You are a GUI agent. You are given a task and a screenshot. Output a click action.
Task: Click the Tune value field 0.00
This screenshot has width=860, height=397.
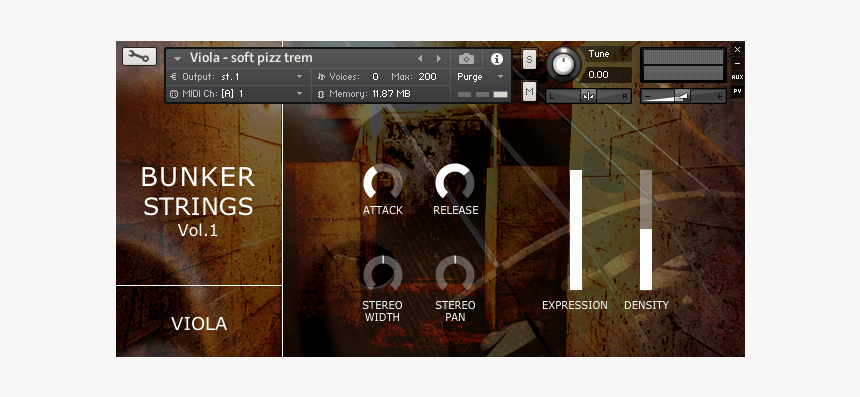click(606, 75)
